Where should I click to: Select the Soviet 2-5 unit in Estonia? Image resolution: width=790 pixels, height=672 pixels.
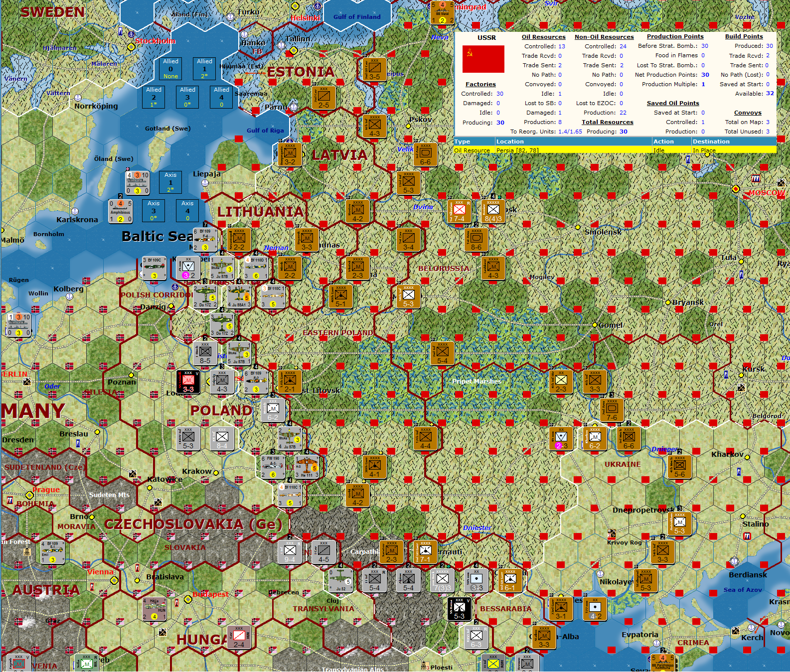click(x=324, y=98)
